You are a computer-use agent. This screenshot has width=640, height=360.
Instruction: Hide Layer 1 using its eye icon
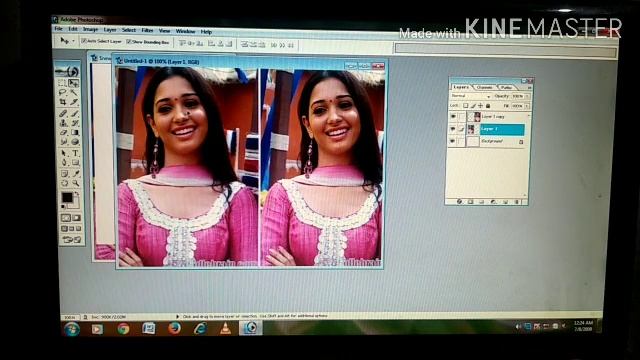point(453,129)
